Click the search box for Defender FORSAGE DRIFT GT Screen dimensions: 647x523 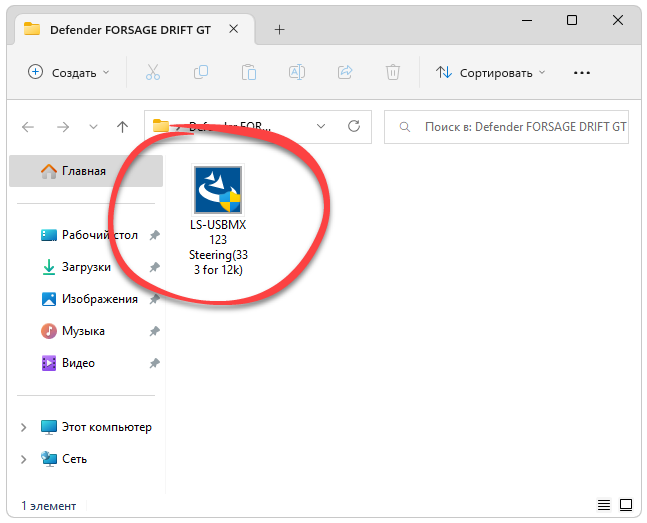506,127
